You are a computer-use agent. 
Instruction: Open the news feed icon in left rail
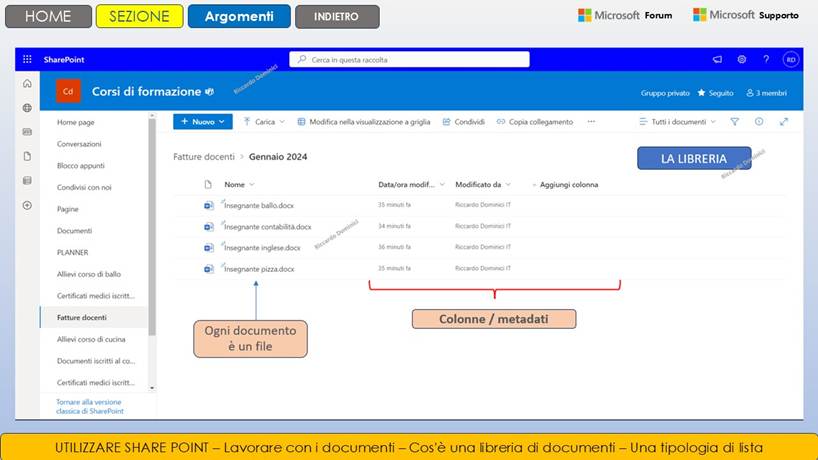pyautogui.click(x=27, y=132)
